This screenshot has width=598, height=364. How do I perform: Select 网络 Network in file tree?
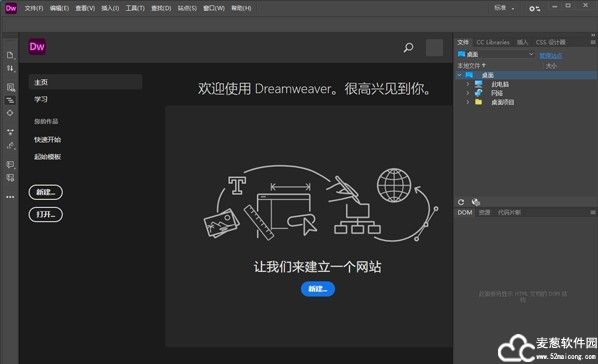pos(497,93)
